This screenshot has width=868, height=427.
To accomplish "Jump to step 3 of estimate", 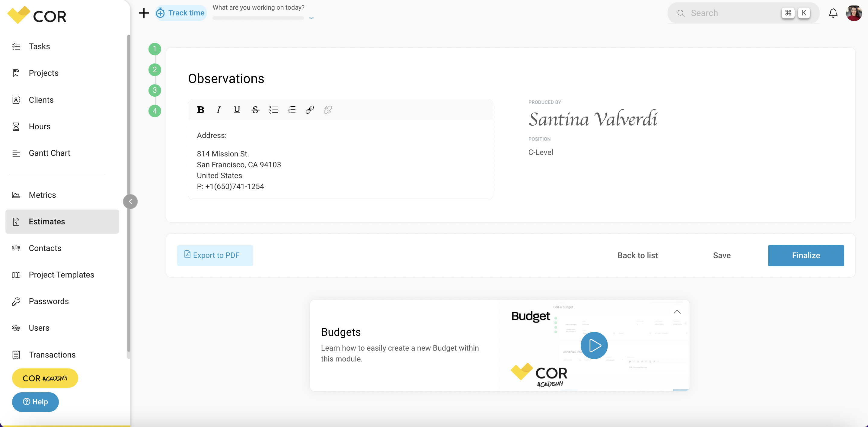I will [x=155, y=90].
